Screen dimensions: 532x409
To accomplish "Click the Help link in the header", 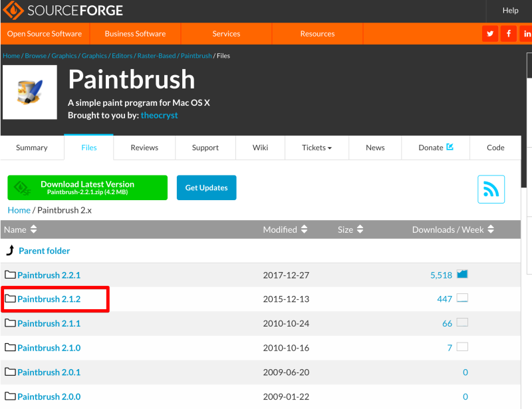I will [510, 11].
